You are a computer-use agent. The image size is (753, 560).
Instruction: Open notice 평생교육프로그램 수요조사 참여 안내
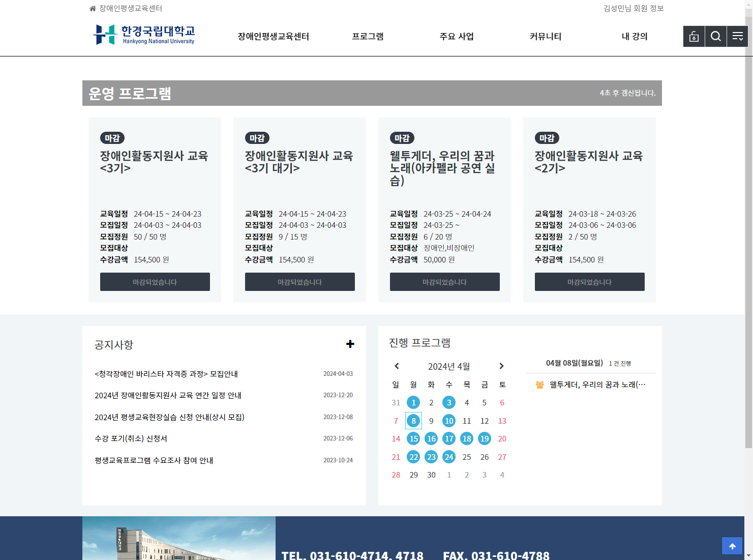coord(154,460)
